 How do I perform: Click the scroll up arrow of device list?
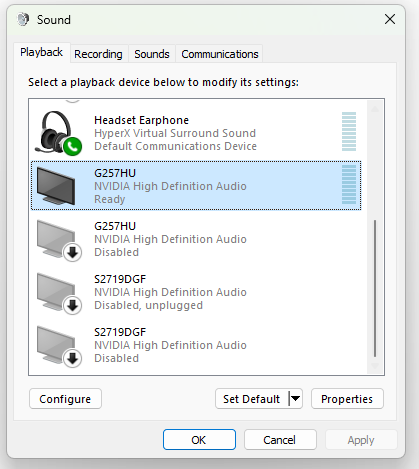tap(375, 109)
